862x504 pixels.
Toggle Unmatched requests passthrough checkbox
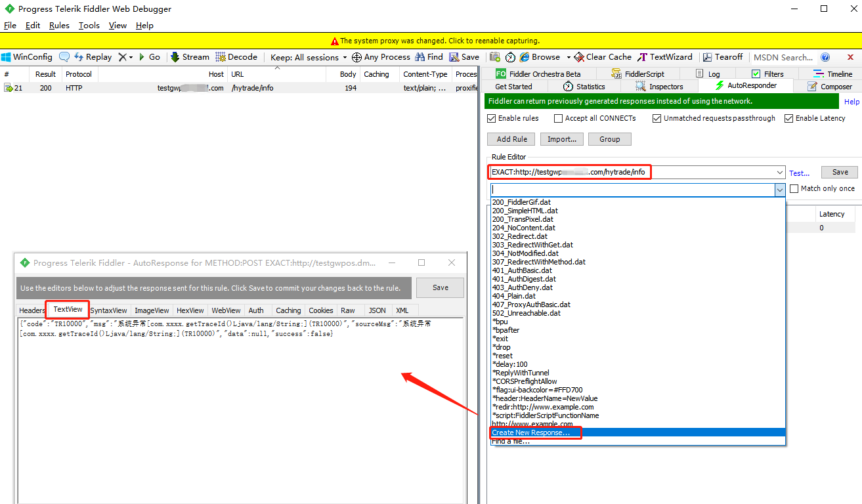point(657,118)
